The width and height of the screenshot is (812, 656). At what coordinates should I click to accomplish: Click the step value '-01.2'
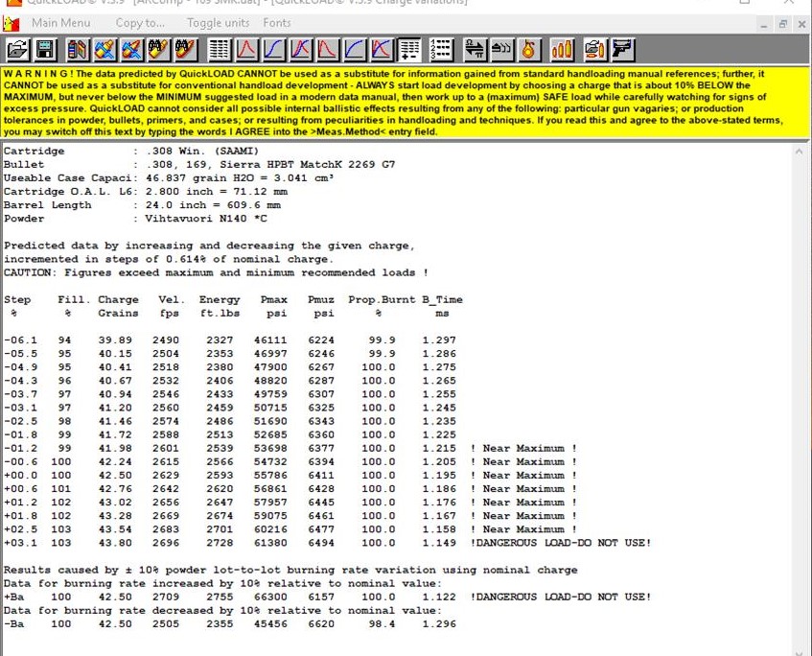21,448
